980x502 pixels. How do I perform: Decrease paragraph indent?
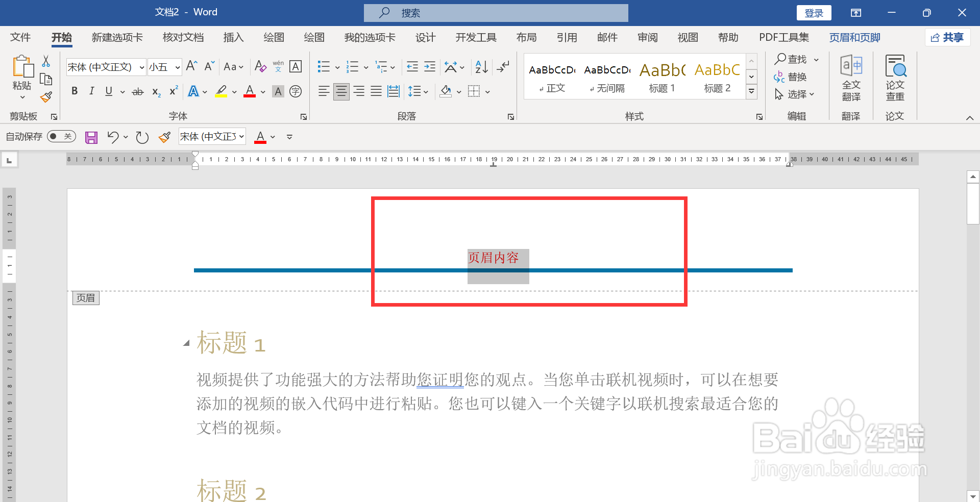[412, 67]
